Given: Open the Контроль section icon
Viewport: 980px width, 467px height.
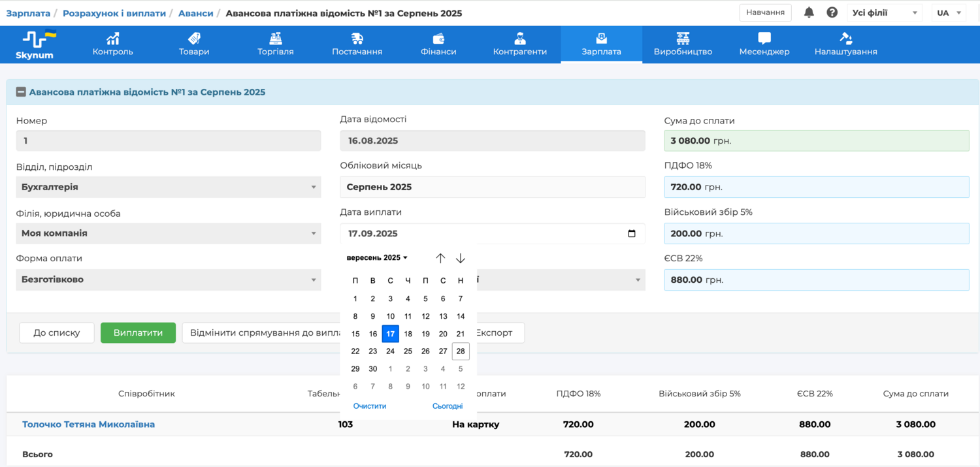Looking at the screenshot, I should (x=113, y=39).
